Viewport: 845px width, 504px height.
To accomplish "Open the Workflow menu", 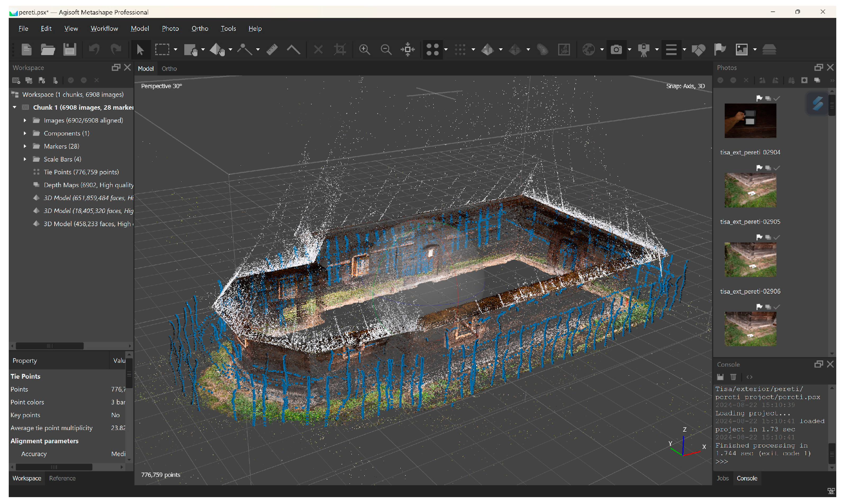I will tap(104, 29).
